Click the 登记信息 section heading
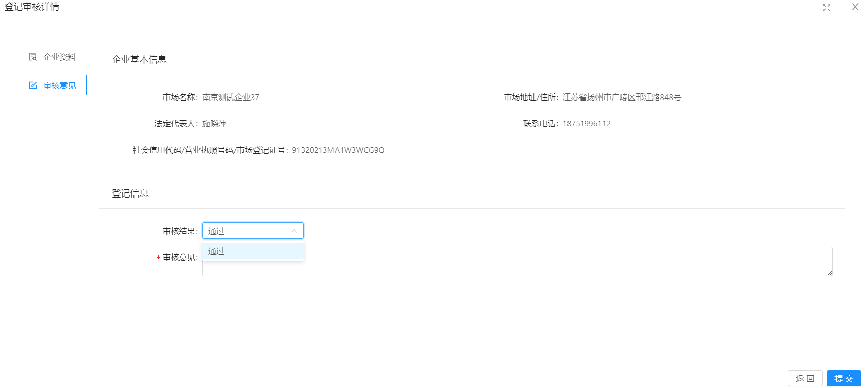868x388 pixels. pyautogui.click(x=130, y=193)
